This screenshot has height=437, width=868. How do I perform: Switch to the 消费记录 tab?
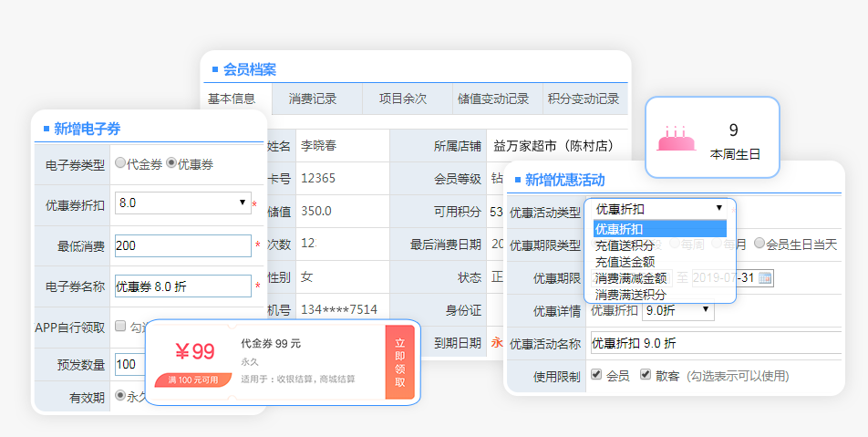tap(313, 99)
